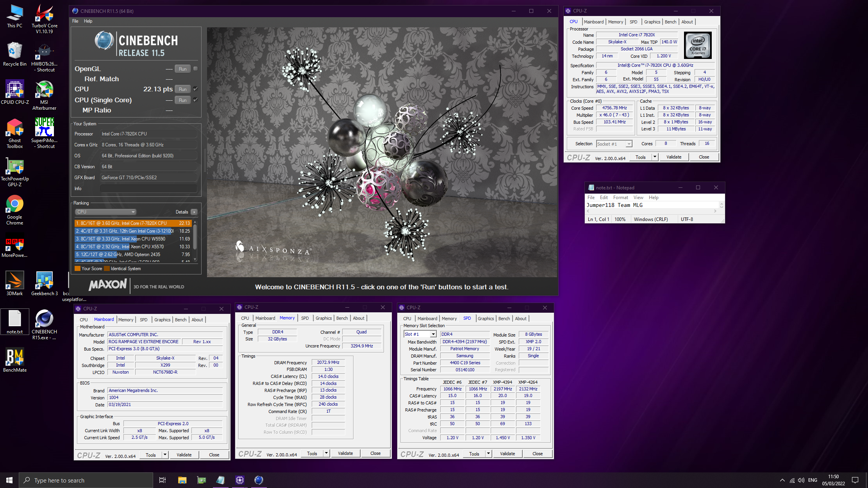Open Cinebench Help menu
Screen dimensions: 868x488
(88, 21)
